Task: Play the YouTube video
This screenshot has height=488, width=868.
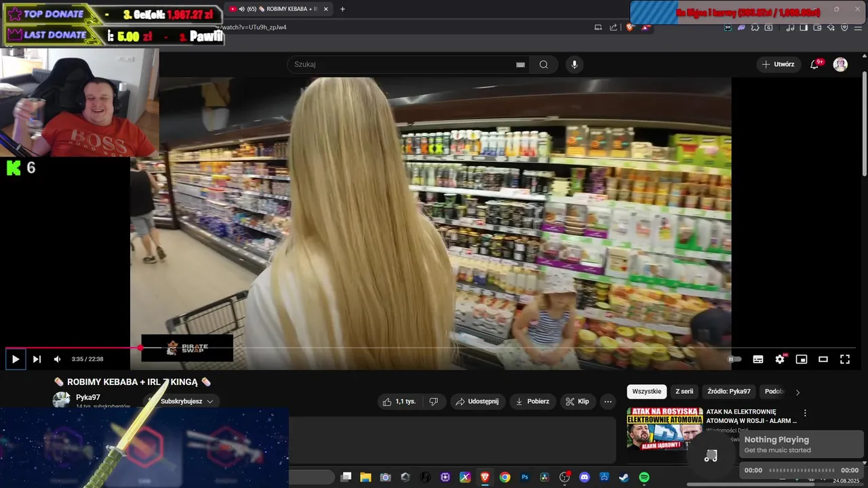Action: (16, 359)
